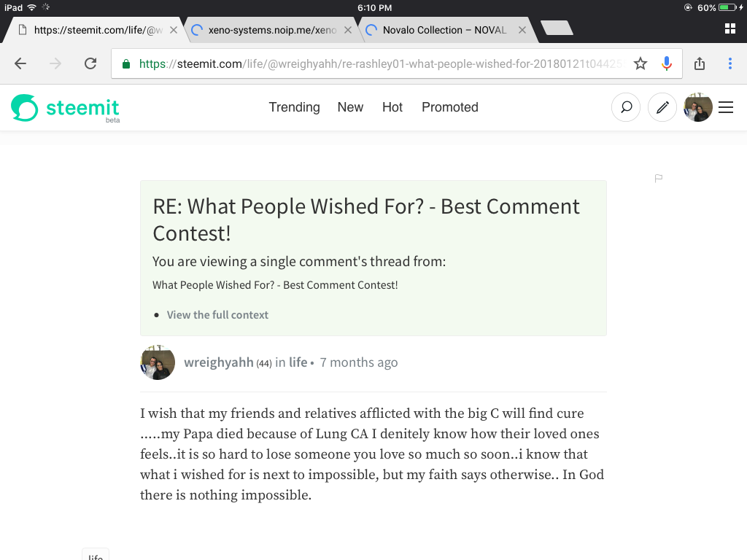Open the tab switcher grid icon
The height and width of the screenshot is (560, 747).
(729, 28)
